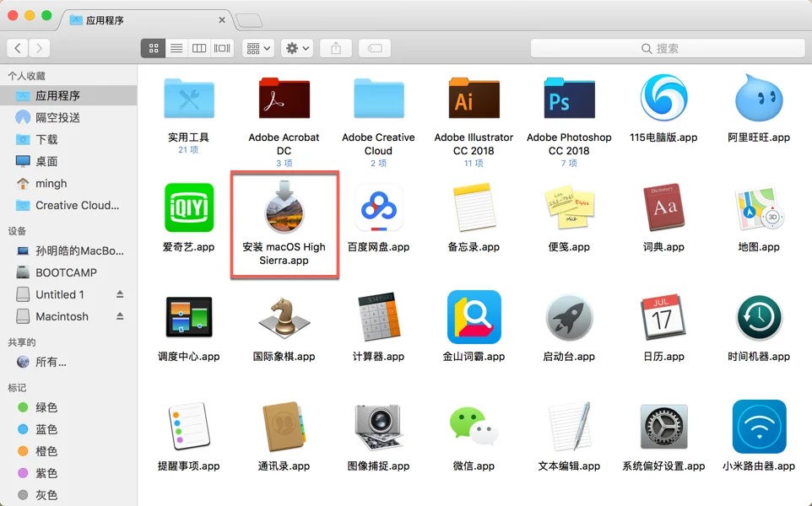Select the 系统偏好设置.app icon
This screenshot has height=506, width=812.
664,427
